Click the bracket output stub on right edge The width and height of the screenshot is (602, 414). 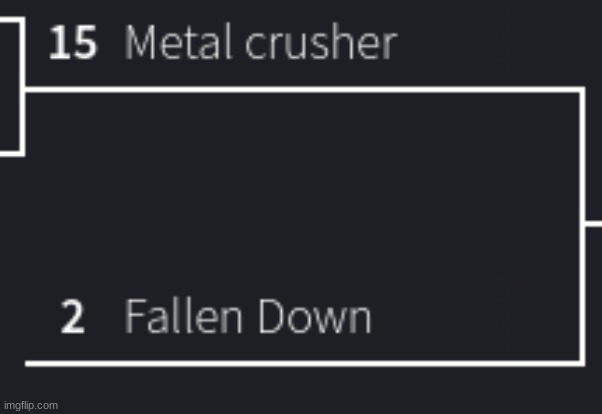coord(593,225)
